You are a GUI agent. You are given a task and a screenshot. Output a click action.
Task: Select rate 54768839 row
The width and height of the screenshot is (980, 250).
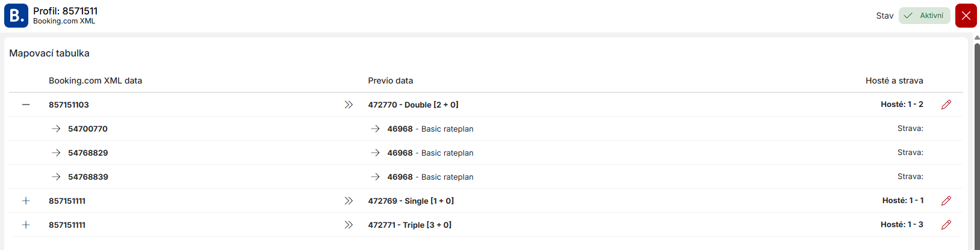click(88, 177)
